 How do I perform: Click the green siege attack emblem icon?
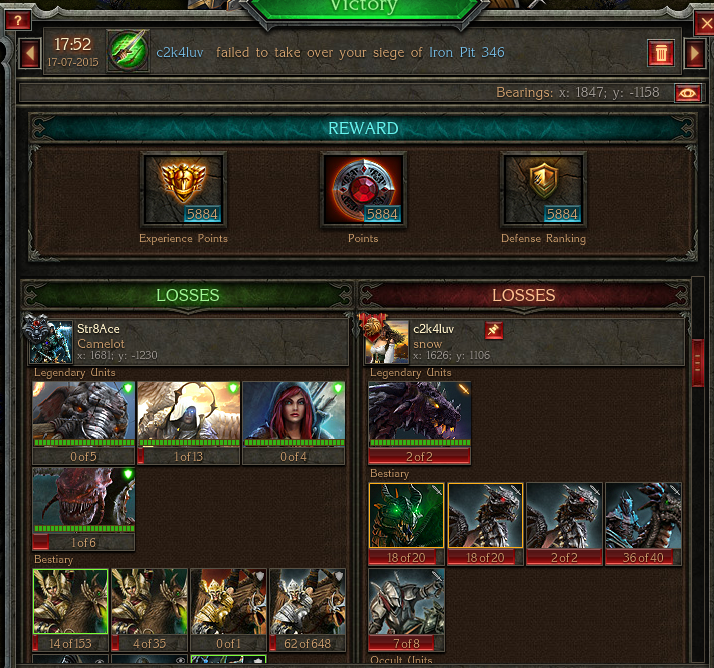(x=128, y=51)
